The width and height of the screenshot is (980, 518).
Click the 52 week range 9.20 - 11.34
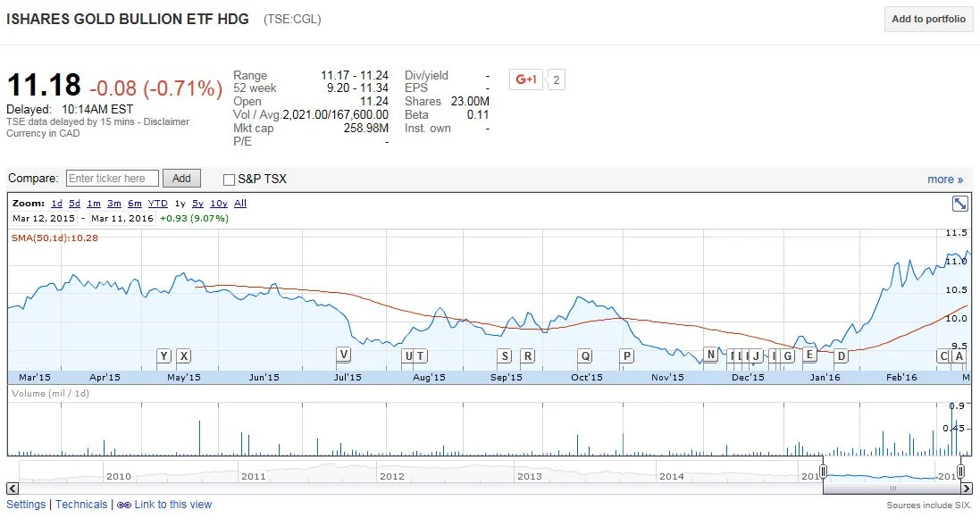point(357,88)
